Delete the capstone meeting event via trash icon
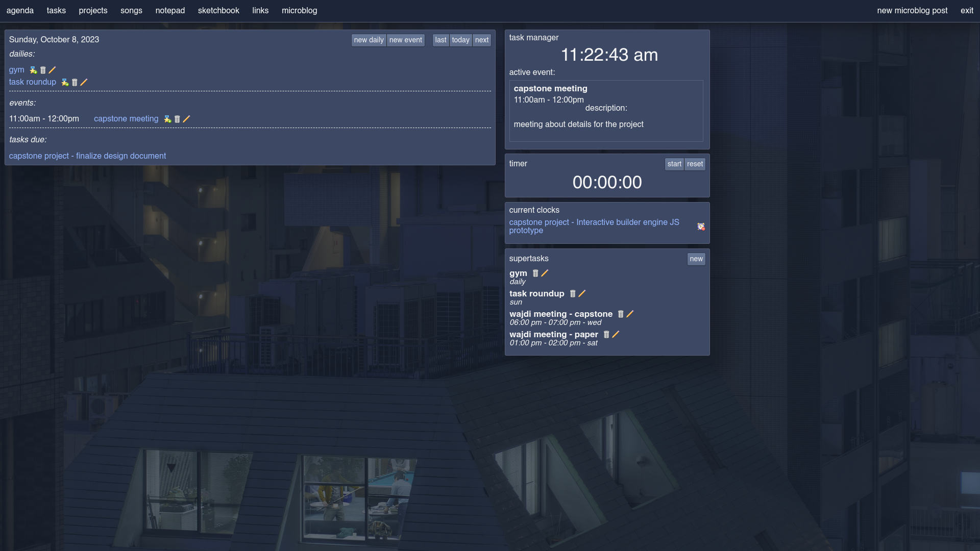 coord(177,119)
